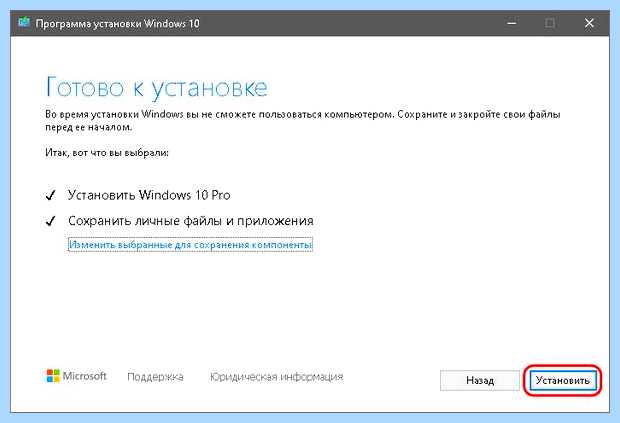Click the checkmark beside Установить Windows 10 Pro

(x=51, y=195)
